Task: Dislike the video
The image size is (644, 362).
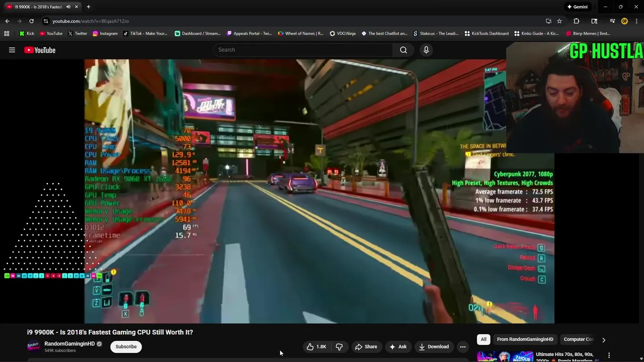Action: click(x=339, y=346)
